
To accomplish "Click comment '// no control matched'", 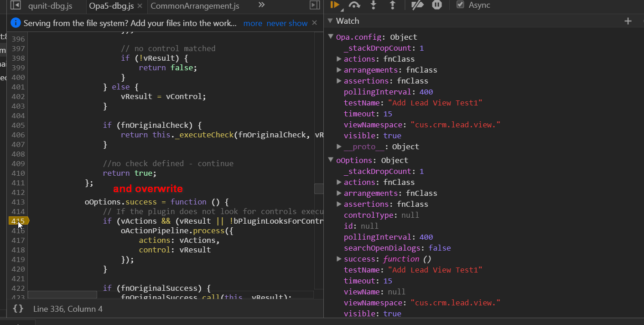I will point(168,48).
